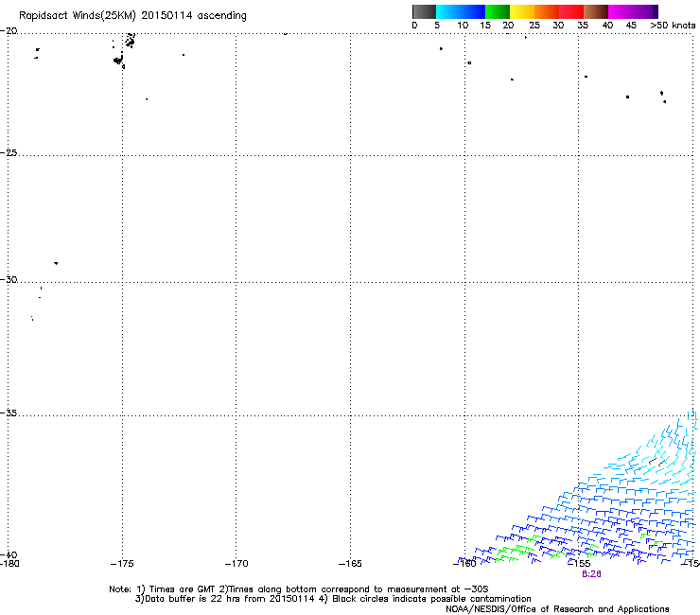
Task: Select the gray 0-5 knots color band
Action: coord(424,11)
